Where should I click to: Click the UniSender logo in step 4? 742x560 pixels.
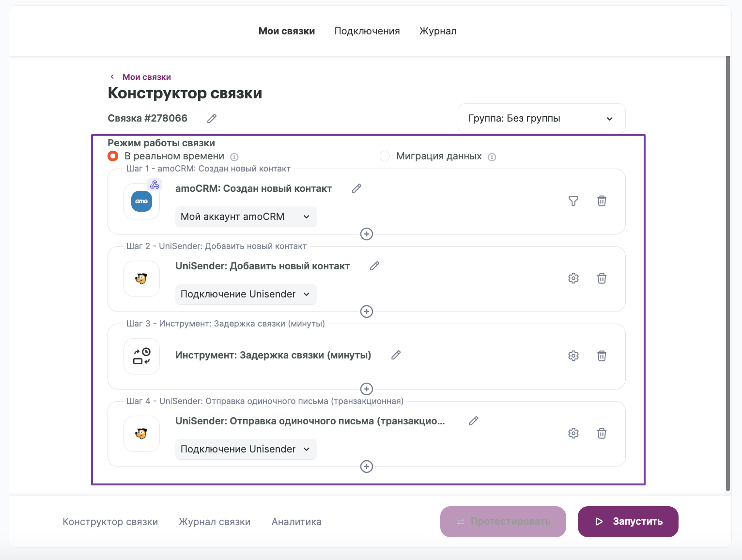coord(141,434)
